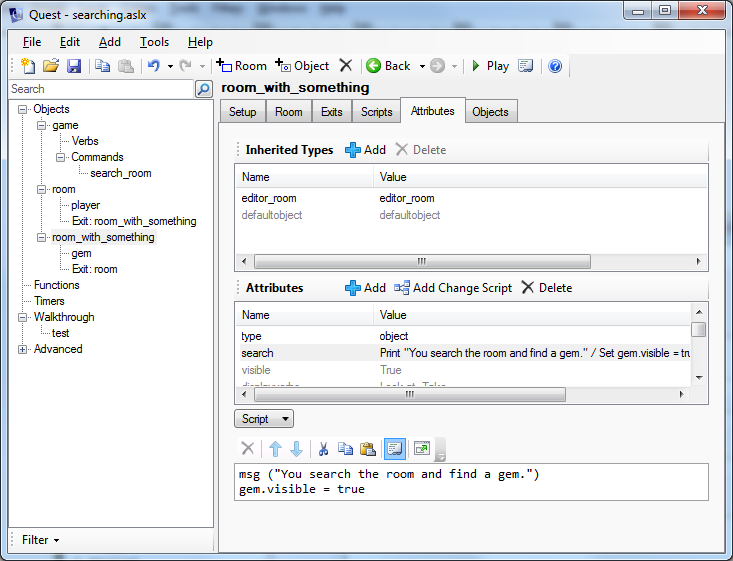Image resolution: width=733 pixels, height=561 pixels.
Task: Open the Tools menu
Action: [x=154, y=42]
